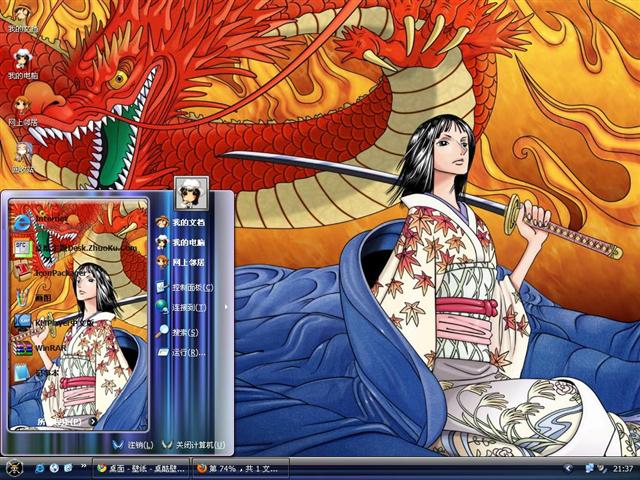Click the network tray icon
The height and width of the screenshot is (480, 640).
coord(590,468)
